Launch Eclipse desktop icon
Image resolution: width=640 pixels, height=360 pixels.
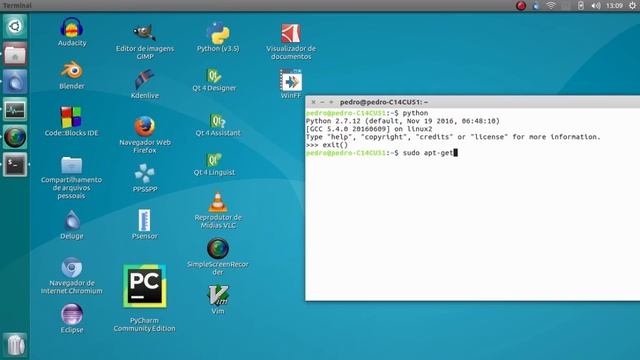coord(72,315)
